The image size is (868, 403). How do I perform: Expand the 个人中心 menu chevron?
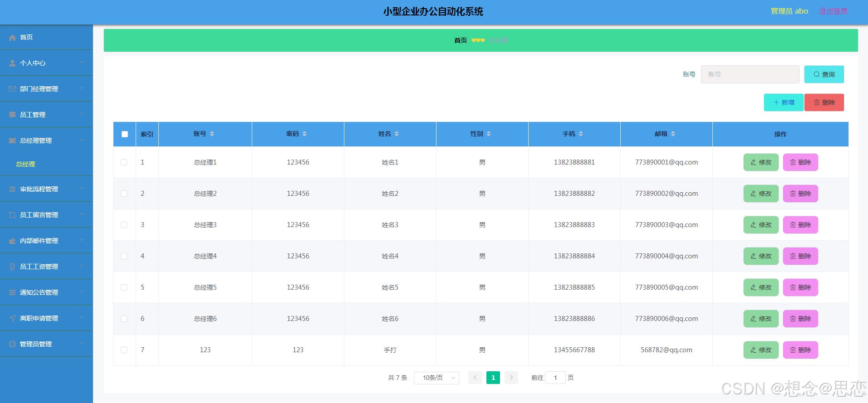pos(81,63)
